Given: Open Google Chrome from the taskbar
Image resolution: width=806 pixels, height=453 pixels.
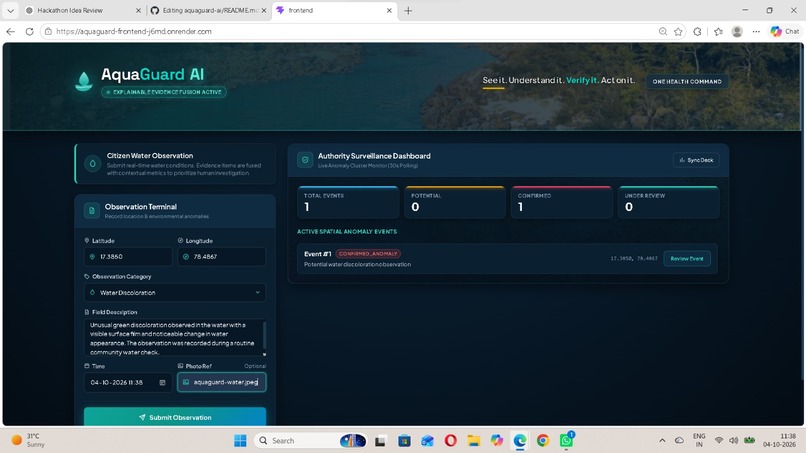Looking at the screenshot, I should coord(543,441).
